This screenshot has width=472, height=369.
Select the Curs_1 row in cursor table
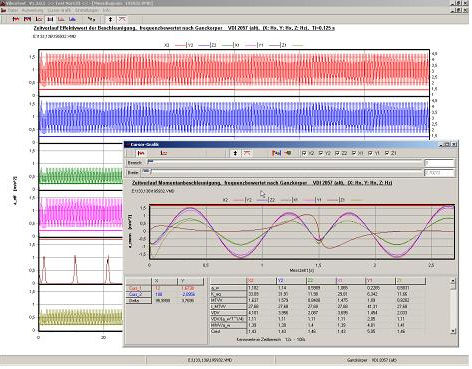(x=165, y=288)
